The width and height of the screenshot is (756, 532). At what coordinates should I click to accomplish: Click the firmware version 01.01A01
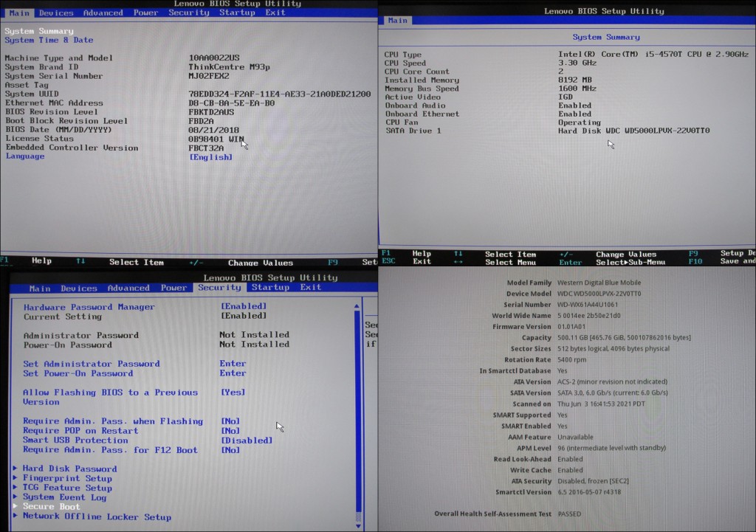(571, 327)
